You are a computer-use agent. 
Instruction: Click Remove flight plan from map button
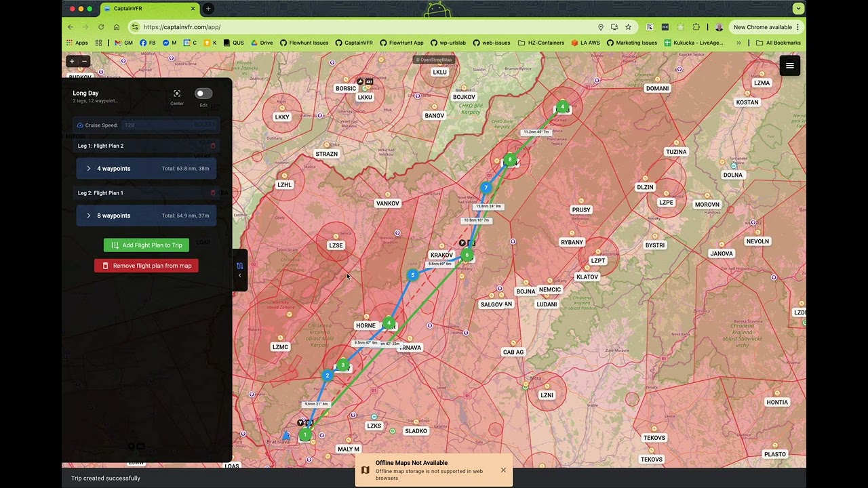click(146, 266)
